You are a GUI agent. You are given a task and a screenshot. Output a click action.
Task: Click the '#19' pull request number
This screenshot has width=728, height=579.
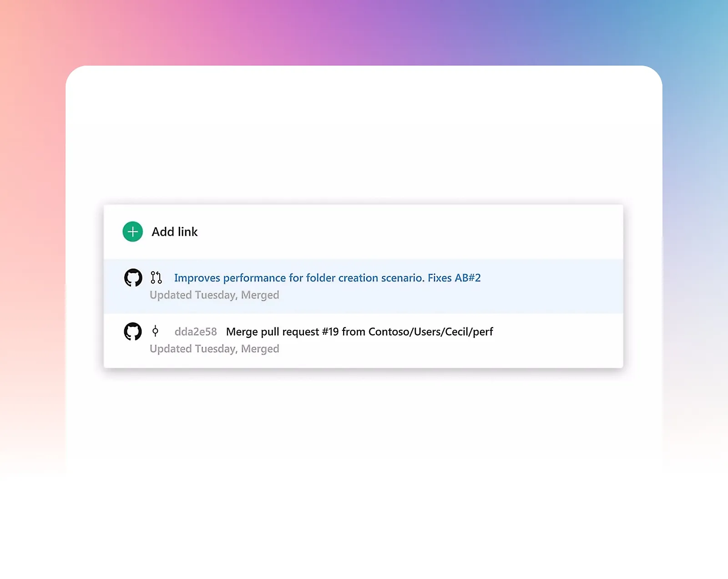(330, 332)
